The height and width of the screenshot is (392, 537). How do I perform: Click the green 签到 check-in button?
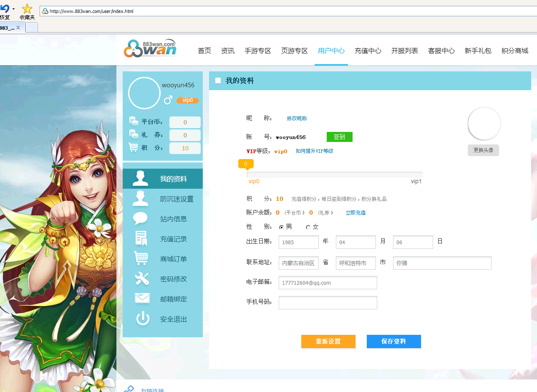[340, 137]
